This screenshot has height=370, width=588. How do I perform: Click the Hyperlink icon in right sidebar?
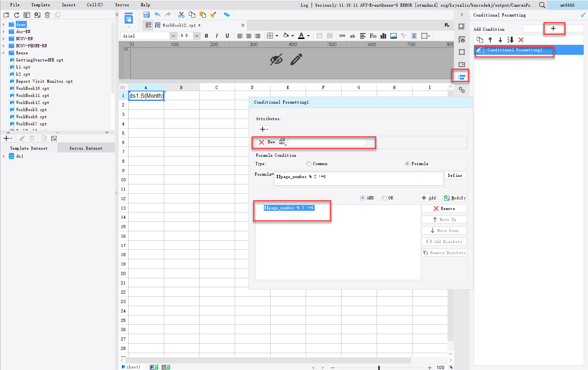pos(461,90)
